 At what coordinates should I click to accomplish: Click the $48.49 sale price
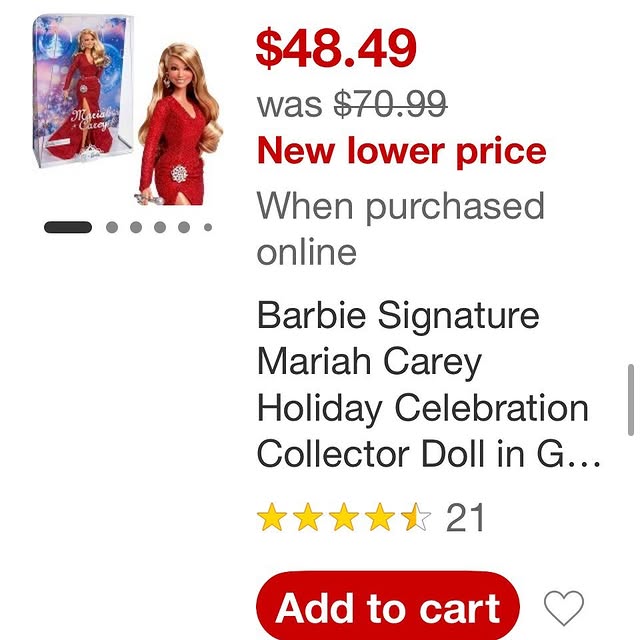click(x=336, y=50)
